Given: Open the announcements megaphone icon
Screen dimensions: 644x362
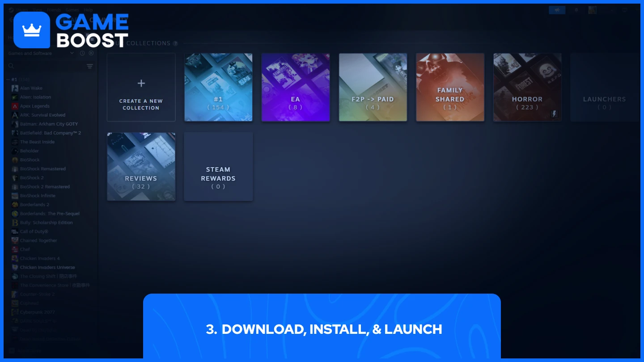Looking at the screenshot, I should coord(557,10).
